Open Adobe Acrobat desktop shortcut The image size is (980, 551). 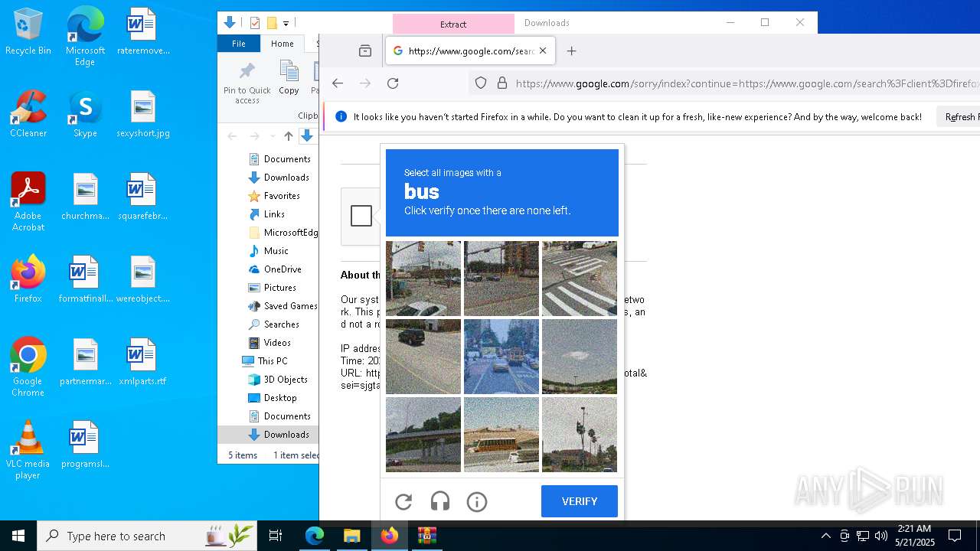[28, 202]
